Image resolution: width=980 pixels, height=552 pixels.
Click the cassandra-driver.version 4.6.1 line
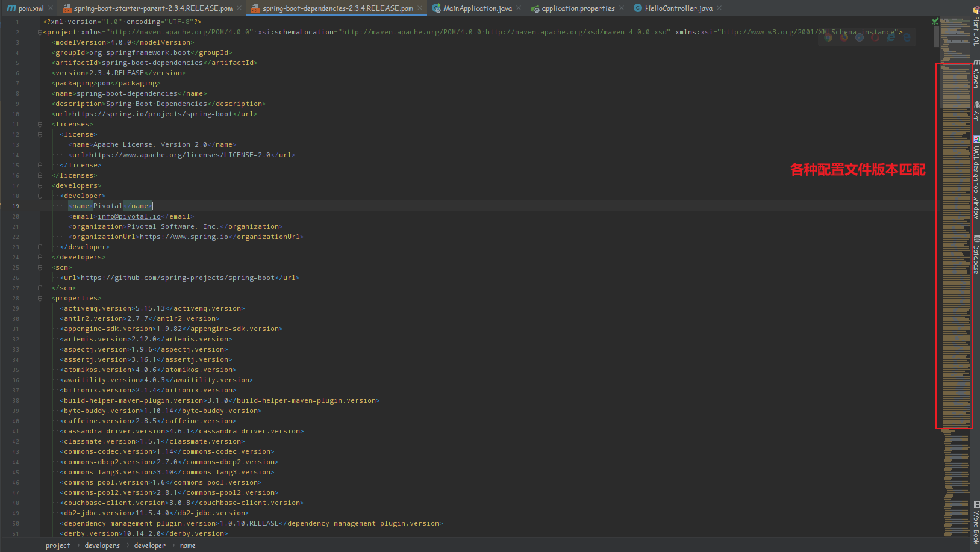(x=181, y=431)
